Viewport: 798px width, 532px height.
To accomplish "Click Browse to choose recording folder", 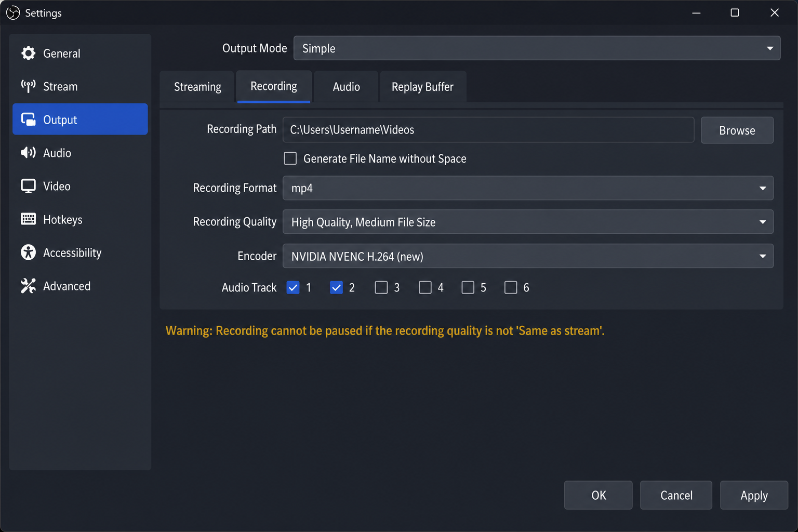I will click(737, 130).
